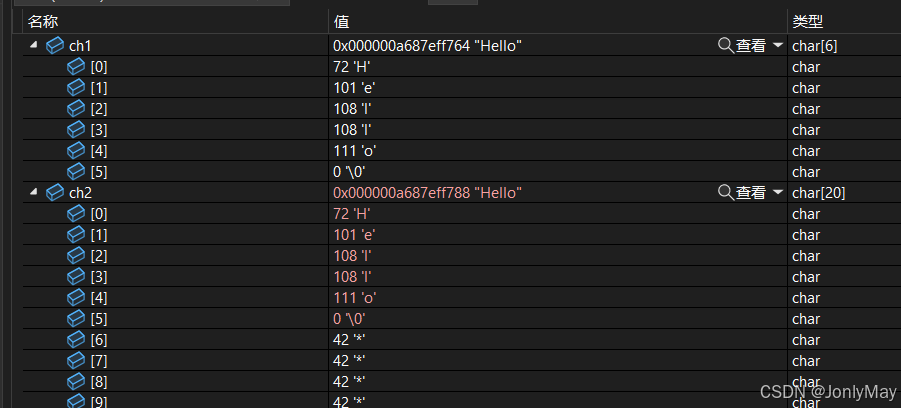Select ch2 element [8] row
The width and height of the screenshot is (901, 408).
point(462,382)
